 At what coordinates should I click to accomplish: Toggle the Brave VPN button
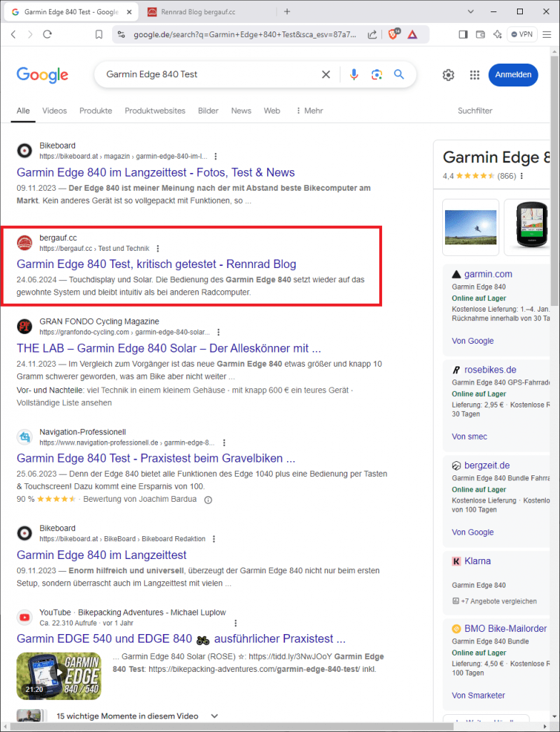pyautogui.click(x=522, y=34)
